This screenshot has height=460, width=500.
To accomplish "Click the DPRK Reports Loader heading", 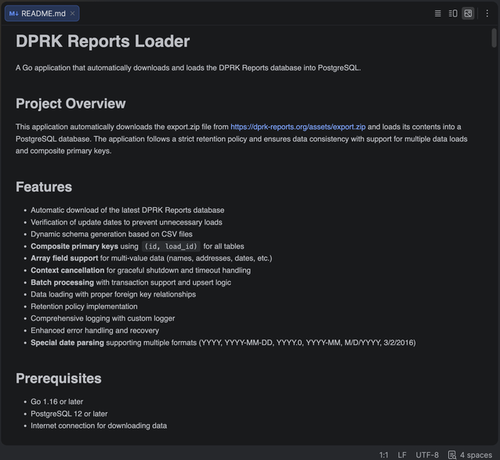I will (103, 41).
